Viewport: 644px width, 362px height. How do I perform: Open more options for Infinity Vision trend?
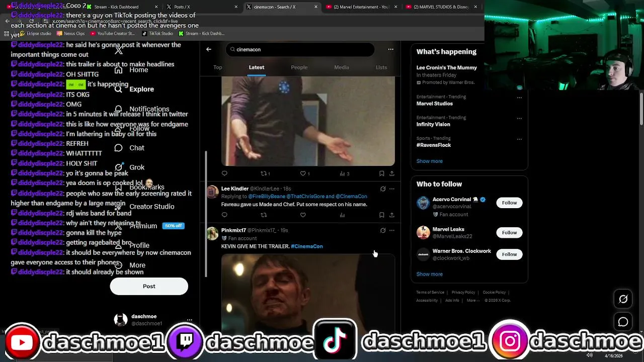tap(519, 119)
